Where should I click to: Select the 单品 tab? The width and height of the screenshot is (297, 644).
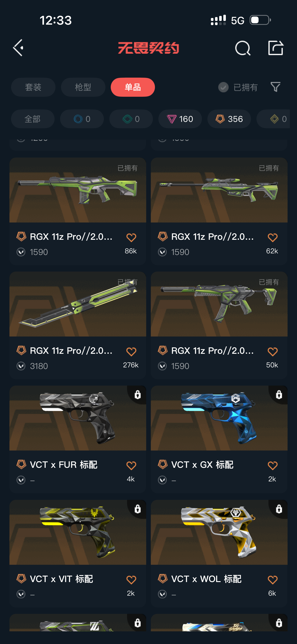[x=133, y=87]
